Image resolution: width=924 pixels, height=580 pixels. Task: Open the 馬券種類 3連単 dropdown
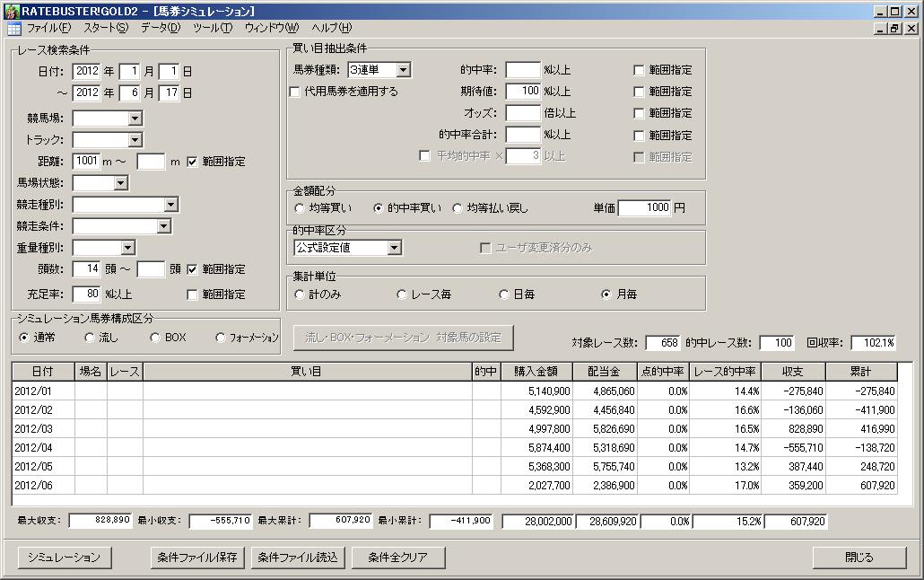403,70
